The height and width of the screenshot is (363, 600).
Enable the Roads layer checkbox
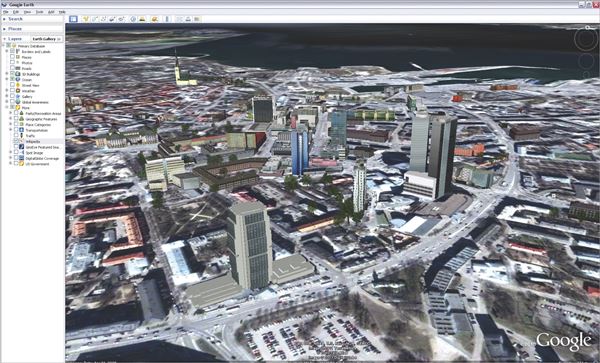click(13, 68)
